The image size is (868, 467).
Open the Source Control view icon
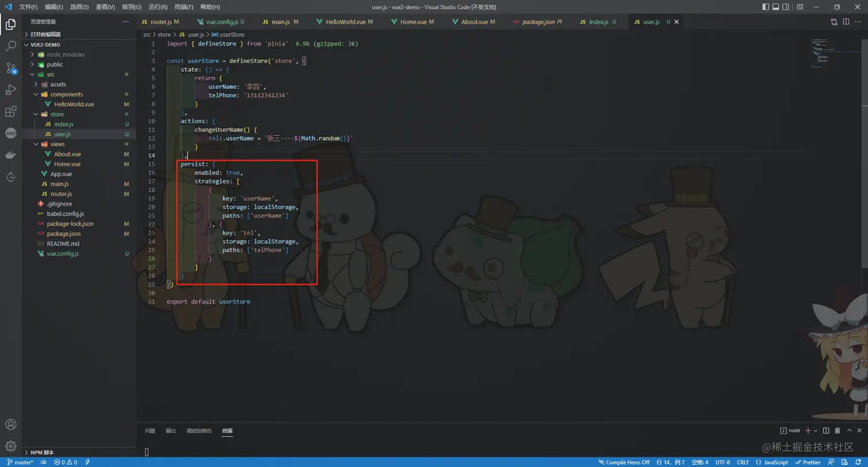click(x=10, y=68)
